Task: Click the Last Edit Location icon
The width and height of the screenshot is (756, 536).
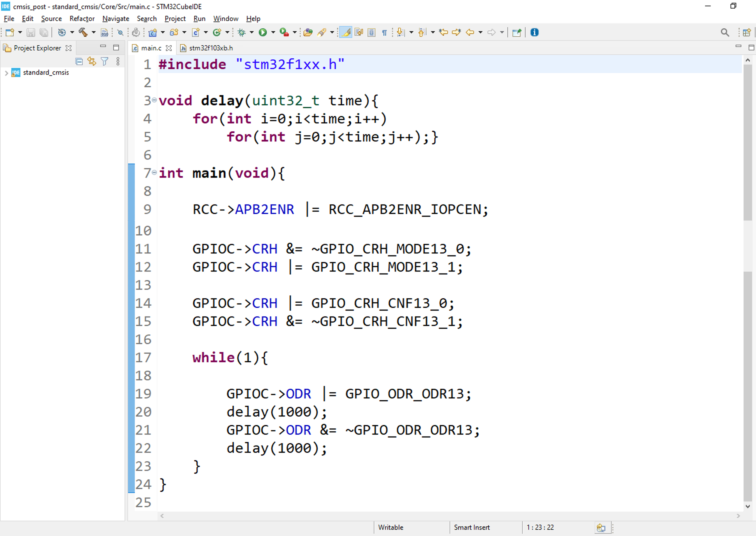Action: pos(443,32)
